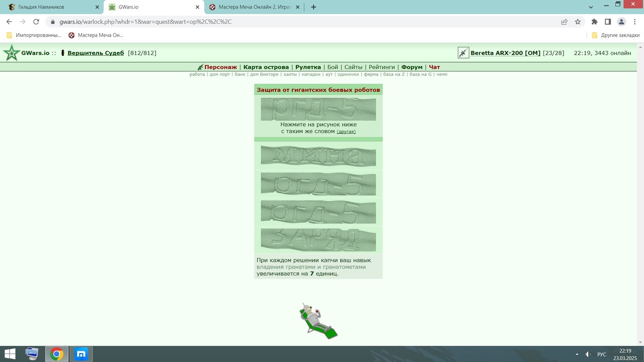Open the Chrome three-dot menu
Image resolution: width=644 pixels, height=362 pixels.
pos(634,22)
